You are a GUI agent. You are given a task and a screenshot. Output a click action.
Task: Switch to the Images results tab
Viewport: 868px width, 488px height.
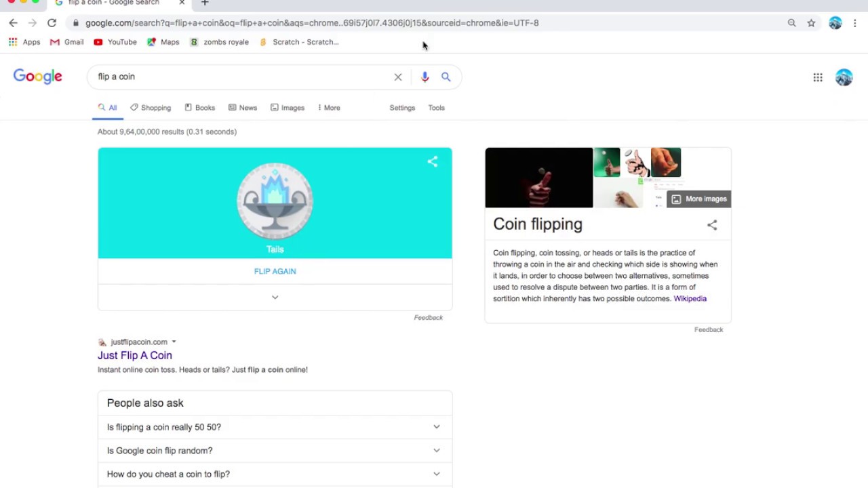[288, 108]
